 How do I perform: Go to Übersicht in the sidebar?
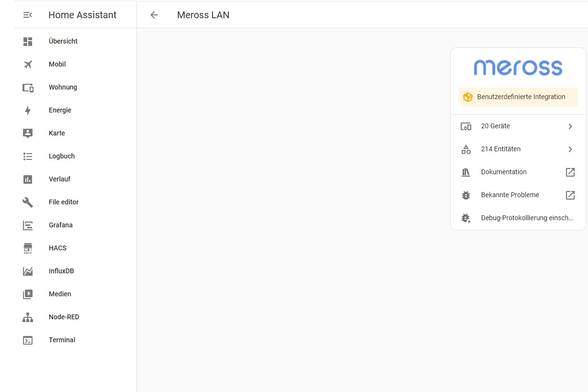point(63,41)
